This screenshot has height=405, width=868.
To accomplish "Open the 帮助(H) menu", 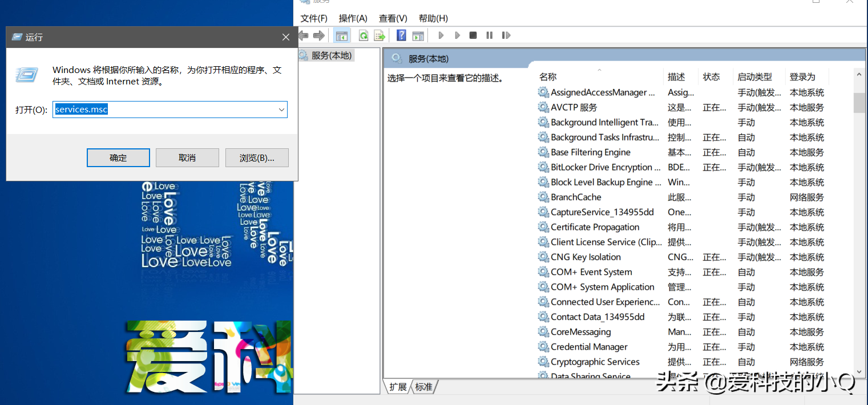I will (433, 18).
